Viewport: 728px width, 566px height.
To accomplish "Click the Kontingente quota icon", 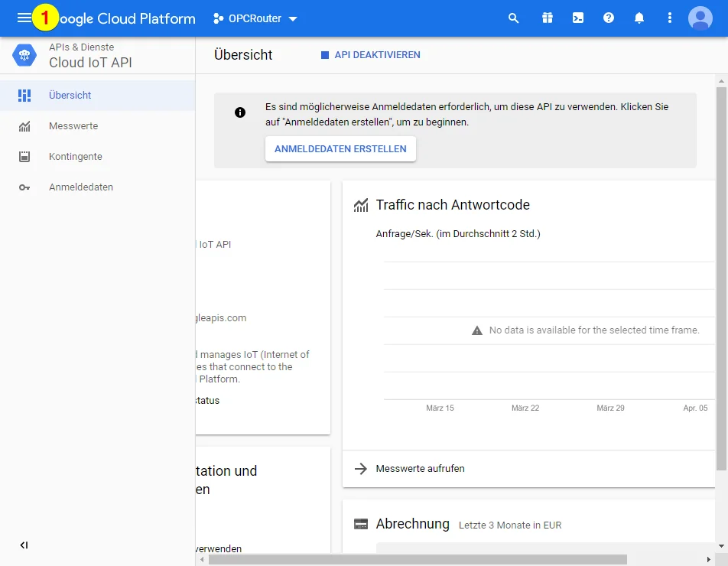I will tap(24, 157).
